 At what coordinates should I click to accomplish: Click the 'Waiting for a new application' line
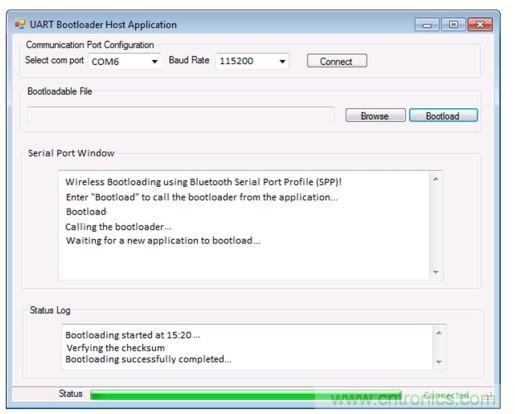click(163, 241)
